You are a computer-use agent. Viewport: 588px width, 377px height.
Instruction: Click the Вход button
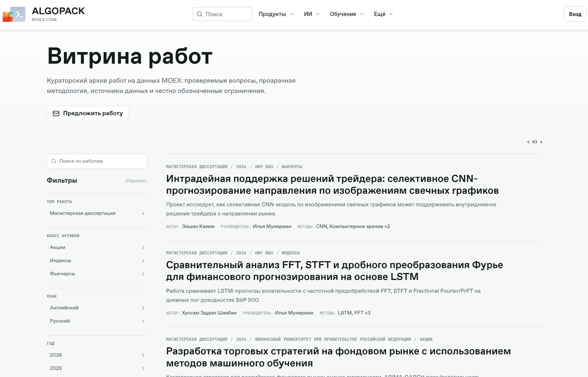pyautogui.click(x=575, y=14)
